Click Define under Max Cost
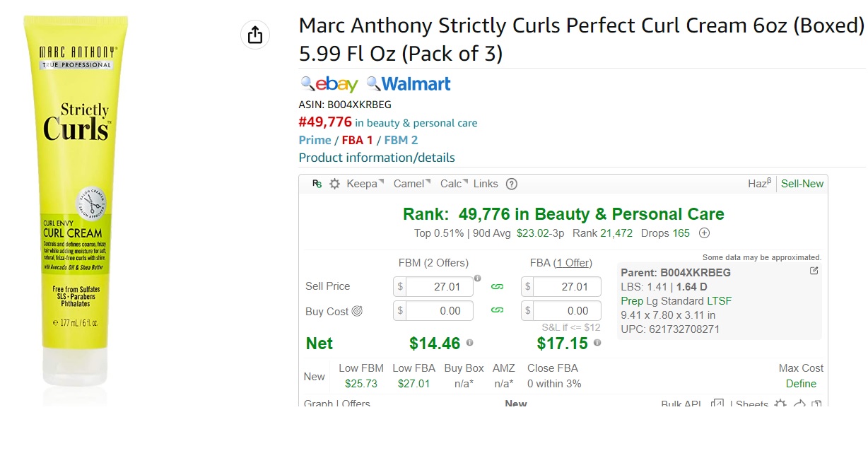This screenshot has height=458, width=868. point(801,384)
